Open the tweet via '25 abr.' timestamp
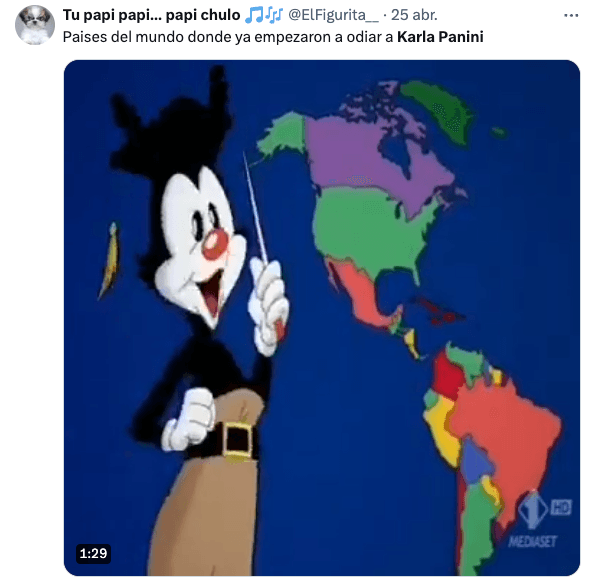 [x=414, y=15]
